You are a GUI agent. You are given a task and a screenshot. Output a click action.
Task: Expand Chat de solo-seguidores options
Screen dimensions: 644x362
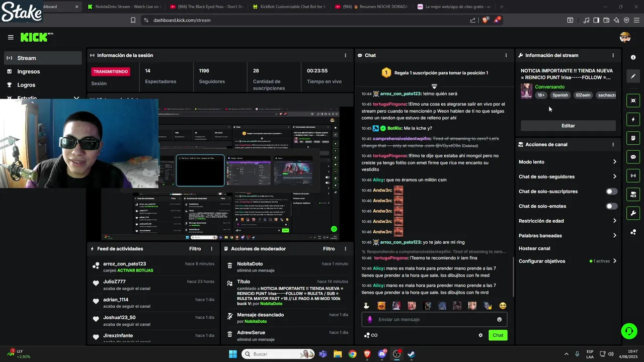pyautogui.click(x=614, y=176)
